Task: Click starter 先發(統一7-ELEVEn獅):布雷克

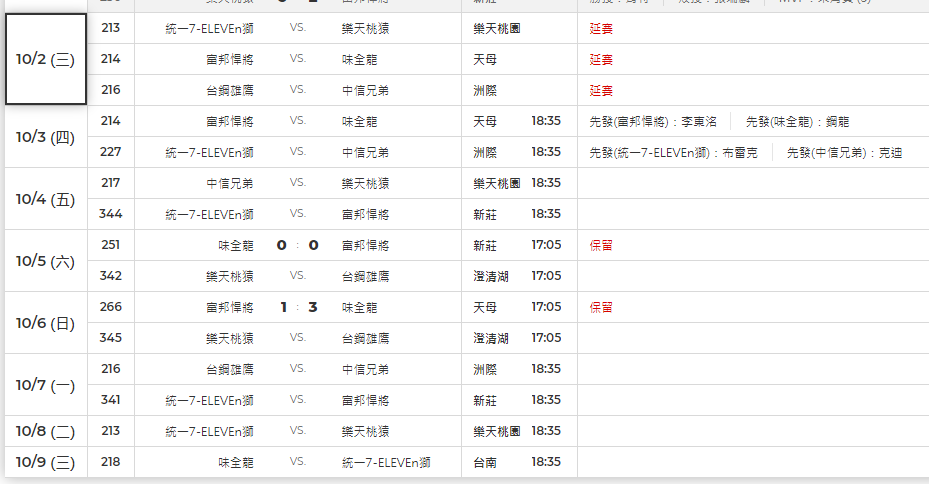Action: 674,152
